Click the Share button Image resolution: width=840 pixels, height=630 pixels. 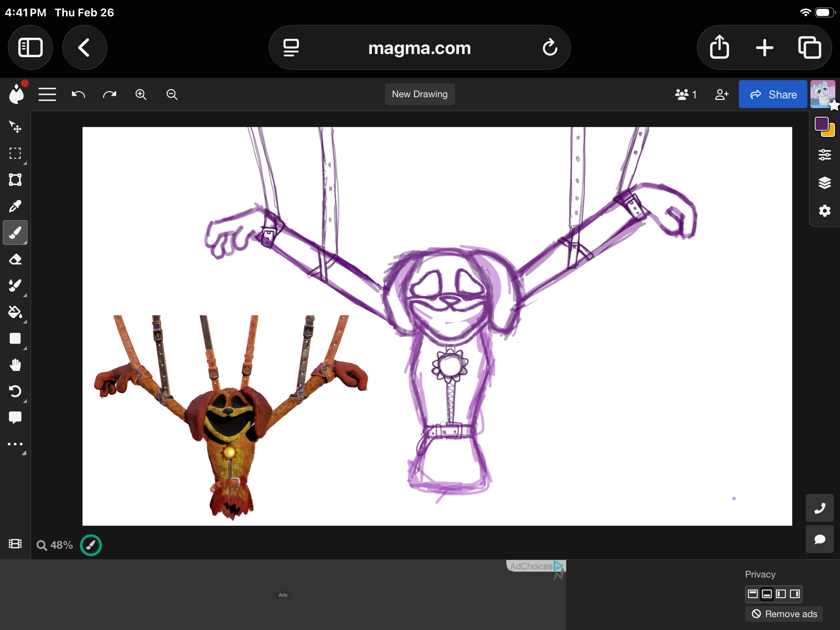pos(772,94)
